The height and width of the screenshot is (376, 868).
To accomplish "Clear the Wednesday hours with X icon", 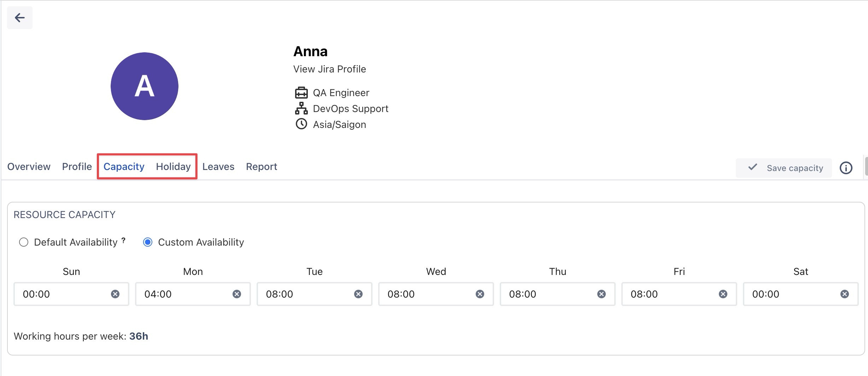I will (x=480, y=294).
